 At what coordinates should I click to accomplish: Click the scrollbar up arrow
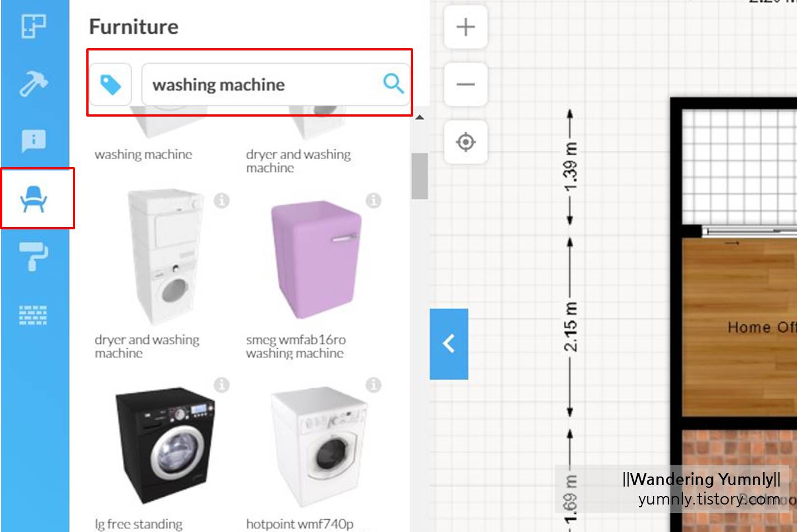tap(419, 117)
